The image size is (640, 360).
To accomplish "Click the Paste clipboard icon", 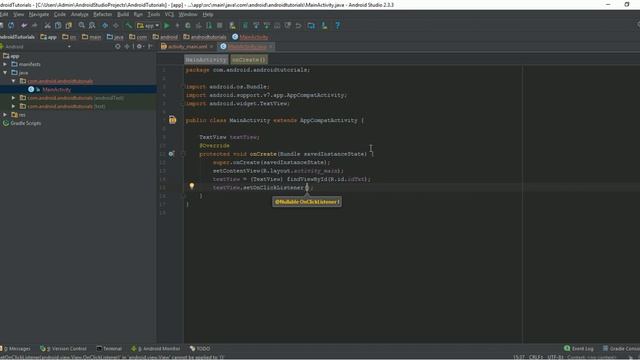I will [69, 25].
